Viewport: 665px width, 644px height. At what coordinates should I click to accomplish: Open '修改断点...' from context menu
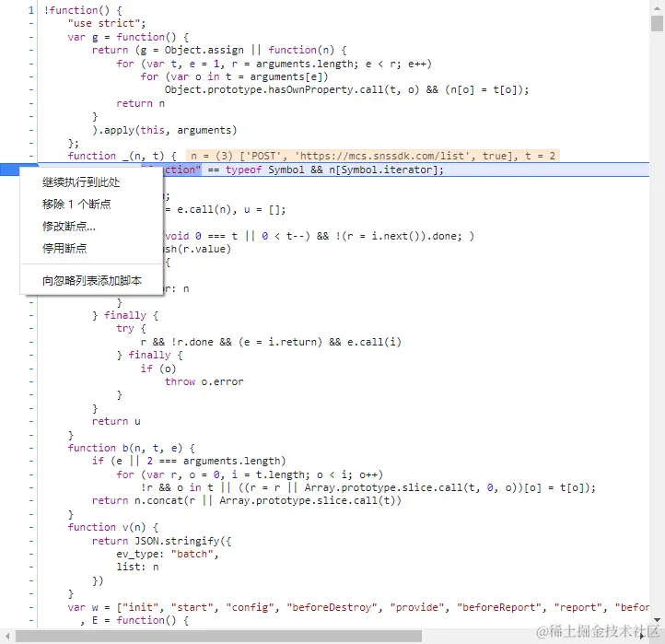[x=69, y=227]
